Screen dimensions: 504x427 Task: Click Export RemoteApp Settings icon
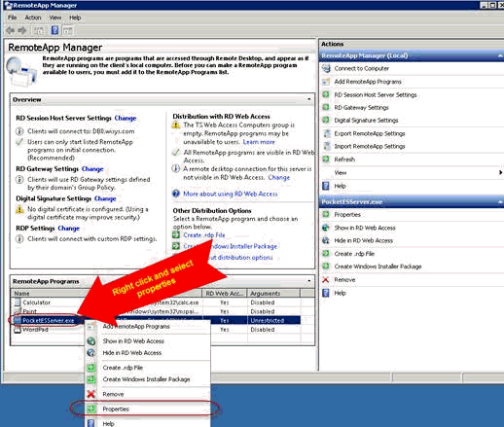pyautogui.click(x=327, y=133)
